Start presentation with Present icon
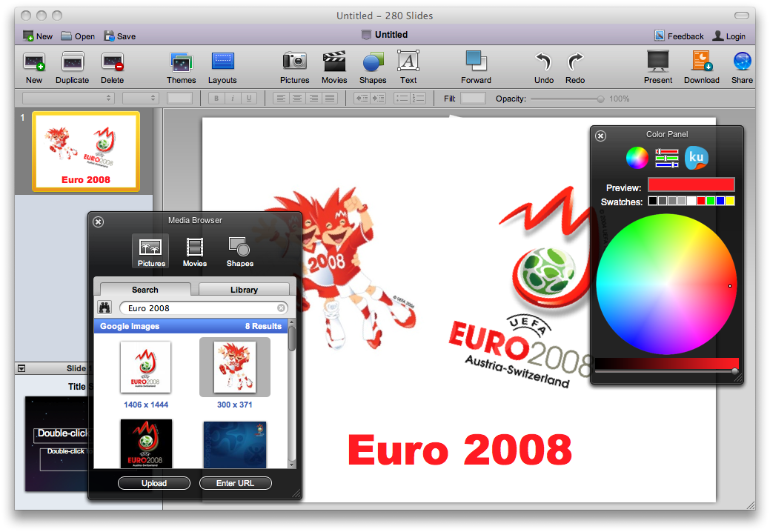Viewport: 770px width, 532px height. tap(658, 61)
